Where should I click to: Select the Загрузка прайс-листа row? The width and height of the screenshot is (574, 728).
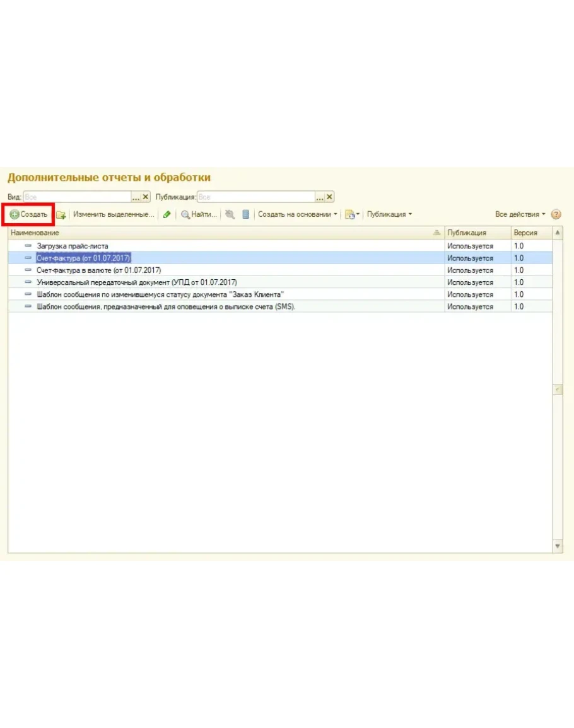[73, 246]
